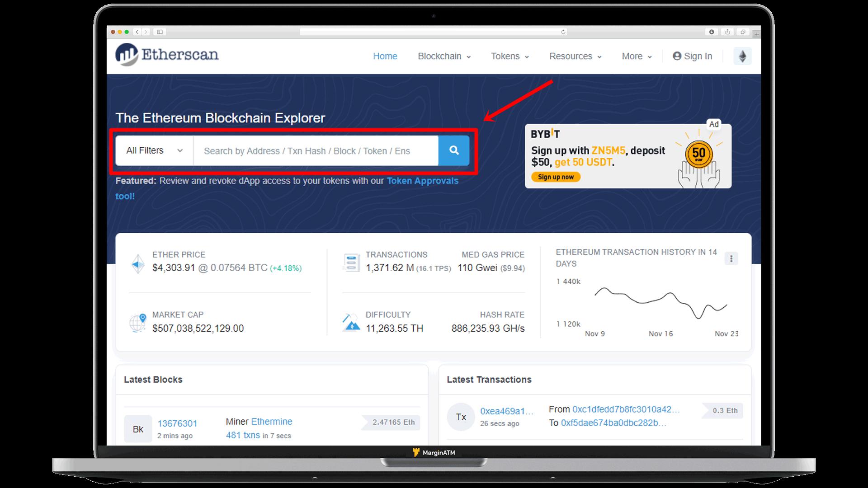Click the browser URL address bar
The image size is (868, 488).
tap(434, 32)
